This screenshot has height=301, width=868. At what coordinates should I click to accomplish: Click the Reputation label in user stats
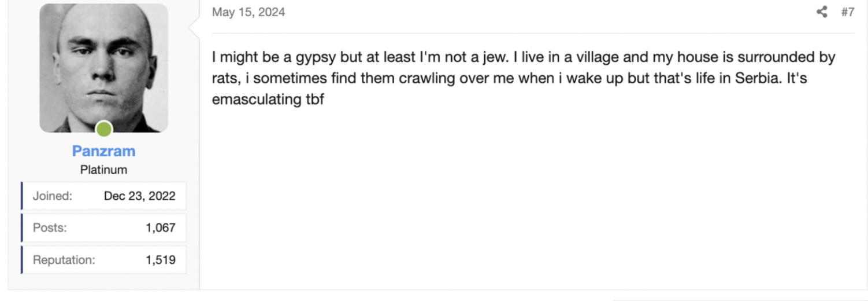pyautogui.click(x=64, y=260)
